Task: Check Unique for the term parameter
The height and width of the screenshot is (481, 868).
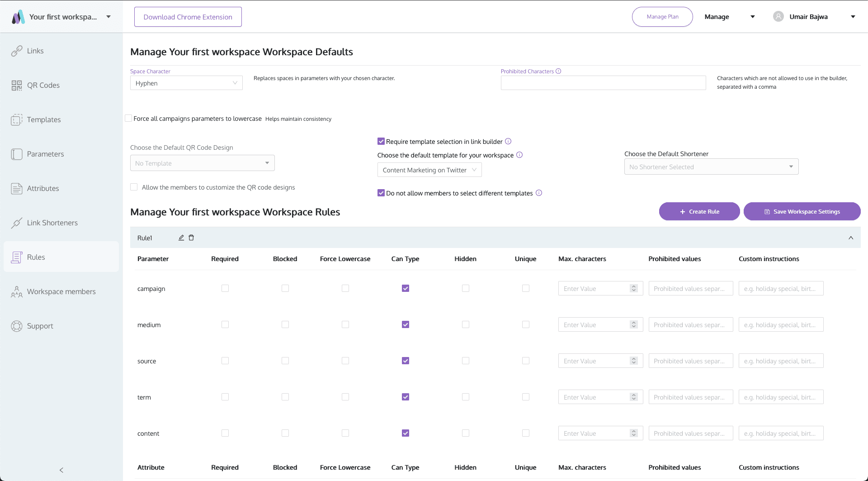Action: 526,397
